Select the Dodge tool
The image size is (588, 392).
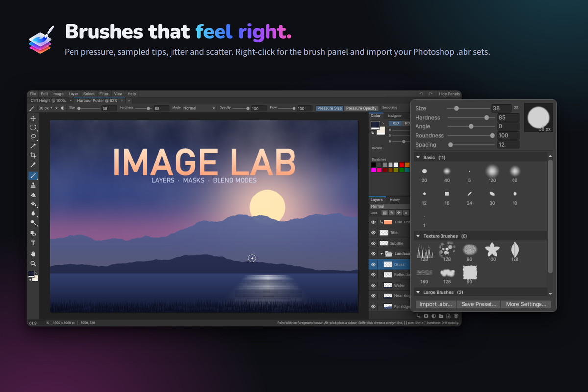pos(33,223)
